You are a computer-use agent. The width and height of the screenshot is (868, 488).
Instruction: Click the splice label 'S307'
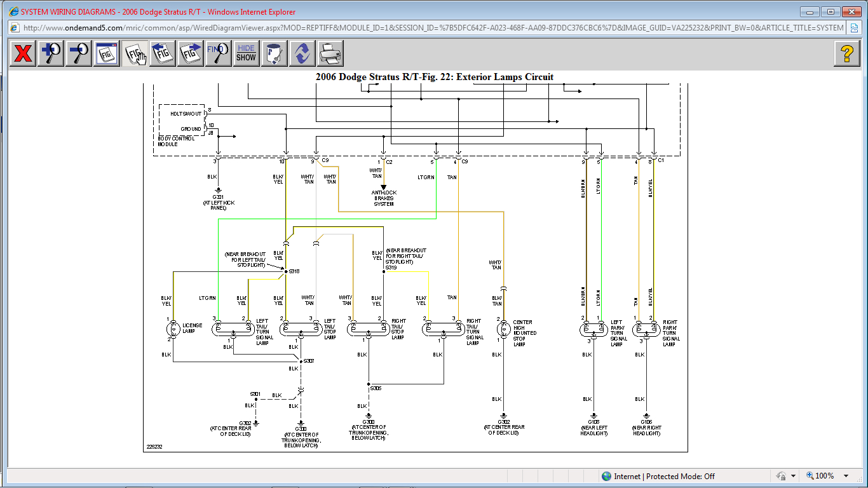309,360
